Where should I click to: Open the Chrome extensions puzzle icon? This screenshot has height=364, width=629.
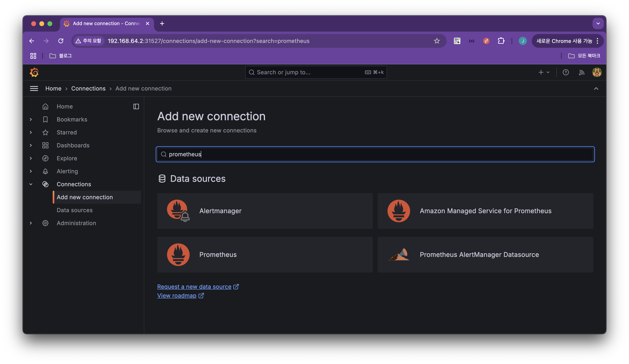(501, 41)
